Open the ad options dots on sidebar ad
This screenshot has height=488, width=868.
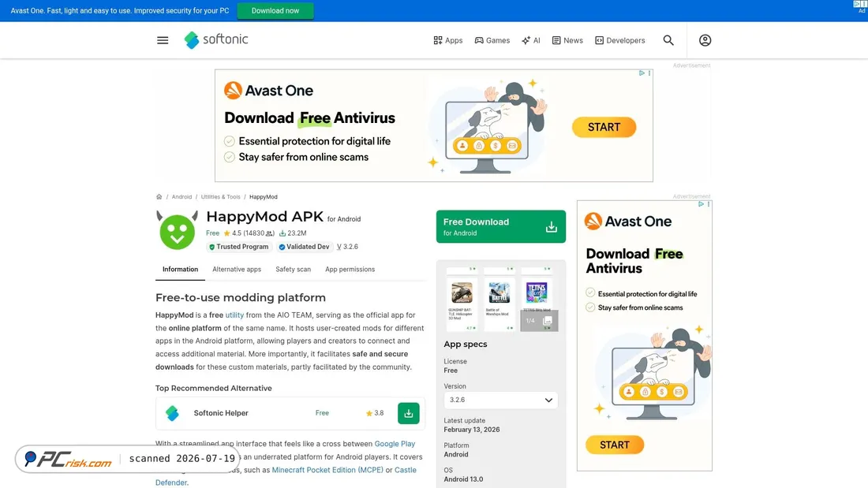click(x=709, y=204)
